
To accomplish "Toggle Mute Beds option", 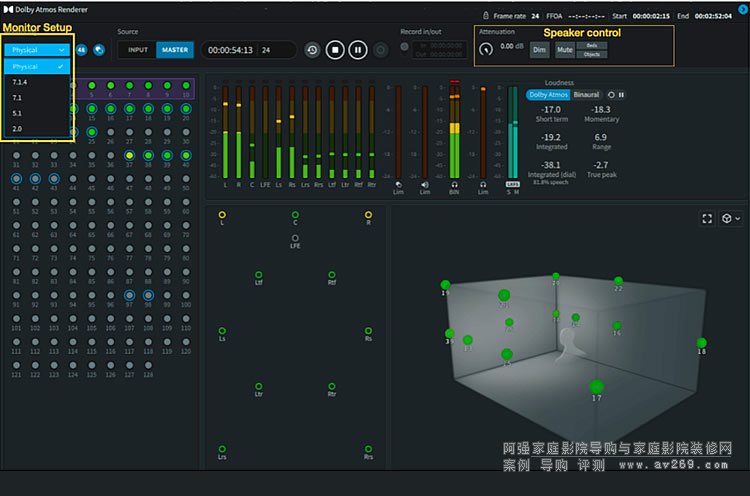I will pyautogui.click(x=591, y=45).
